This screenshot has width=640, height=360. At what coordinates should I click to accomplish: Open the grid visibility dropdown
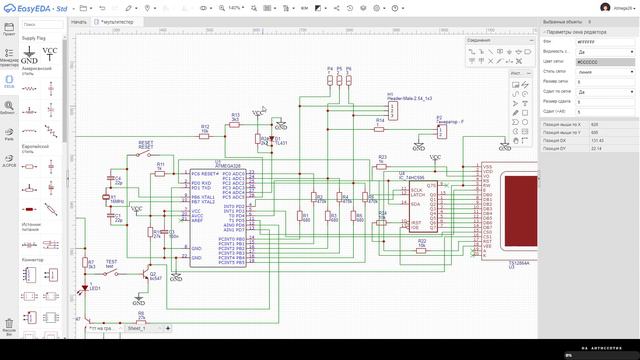tap(606, 52)
